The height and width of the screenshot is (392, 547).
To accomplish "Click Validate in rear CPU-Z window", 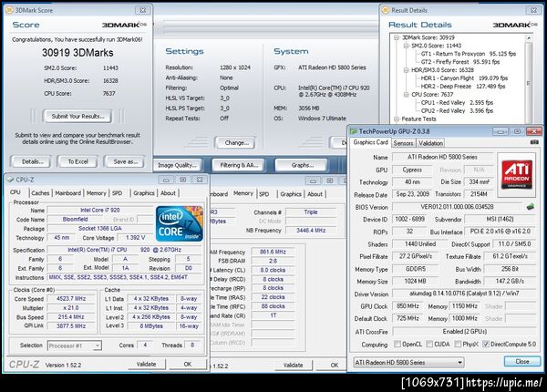I will (x=293, y=366).
